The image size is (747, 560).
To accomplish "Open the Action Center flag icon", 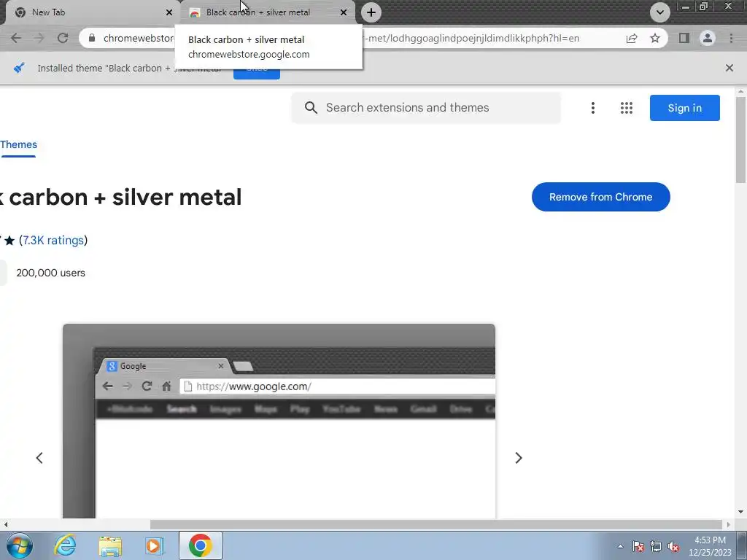I will [x=638, y=546].
